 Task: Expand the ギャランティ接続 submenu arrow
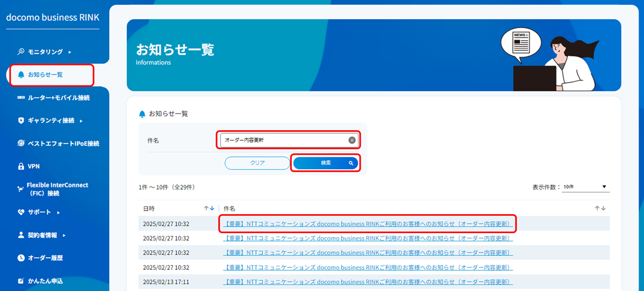tap(81, 121)
